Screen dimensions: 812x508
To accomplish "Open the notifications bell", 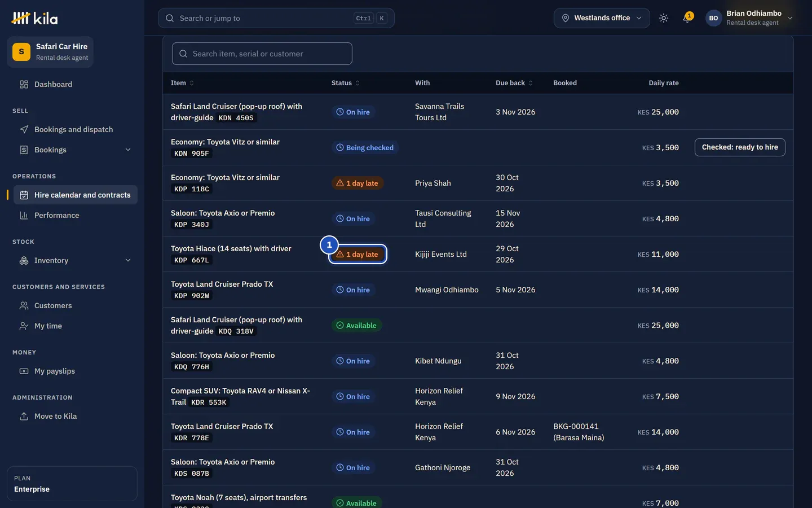I will [687, 18].
